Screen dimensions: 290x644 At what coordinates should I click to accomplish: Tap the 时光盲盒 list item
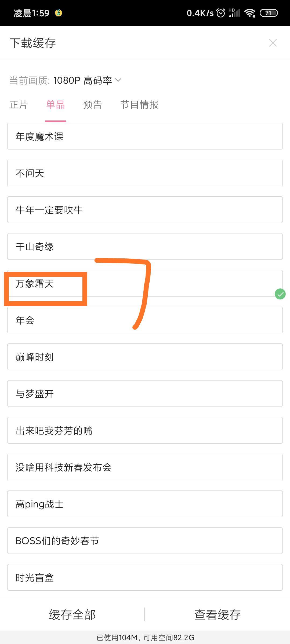[x=145, y=577]
